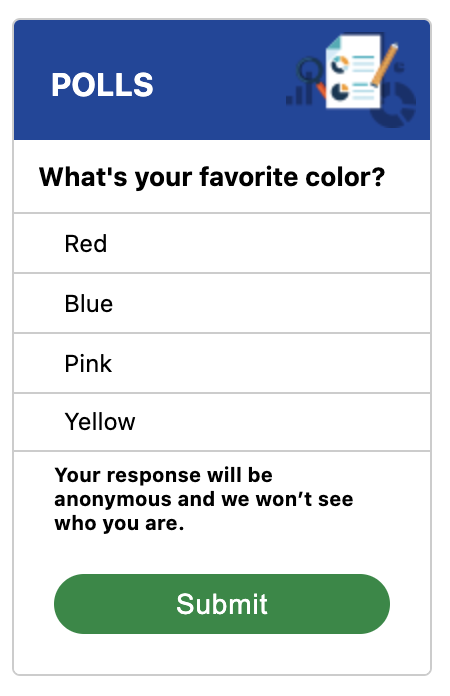Image resolution: width=450 pixels, height=696 pixels.
Task: Pick the Pink answer option
Action: 222,363
